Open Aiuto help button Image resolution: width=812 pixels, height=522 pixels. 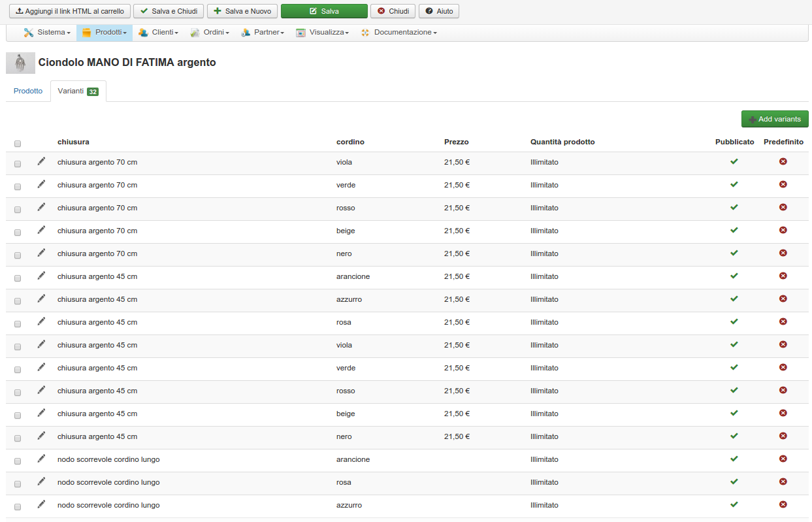click(x=439, y=11)
